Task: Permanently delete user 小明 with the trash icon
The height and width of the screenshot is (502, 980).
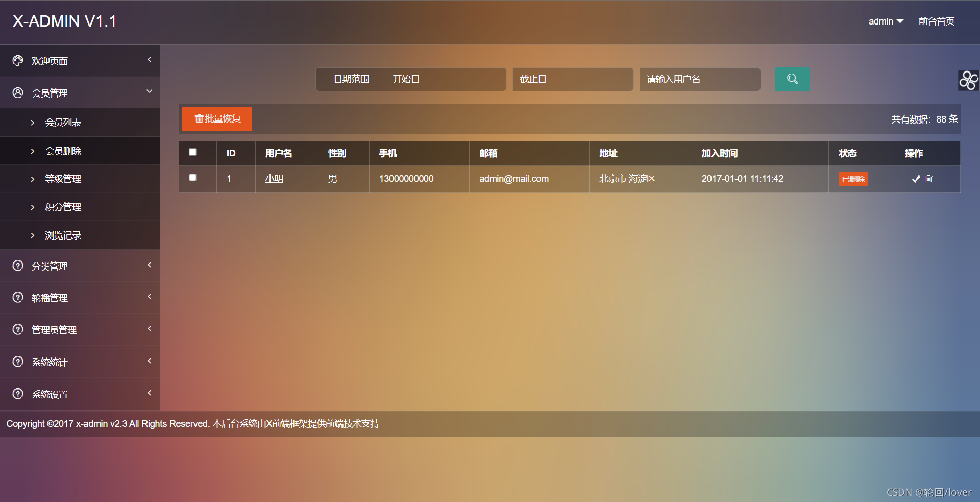Action: [928, 179]
